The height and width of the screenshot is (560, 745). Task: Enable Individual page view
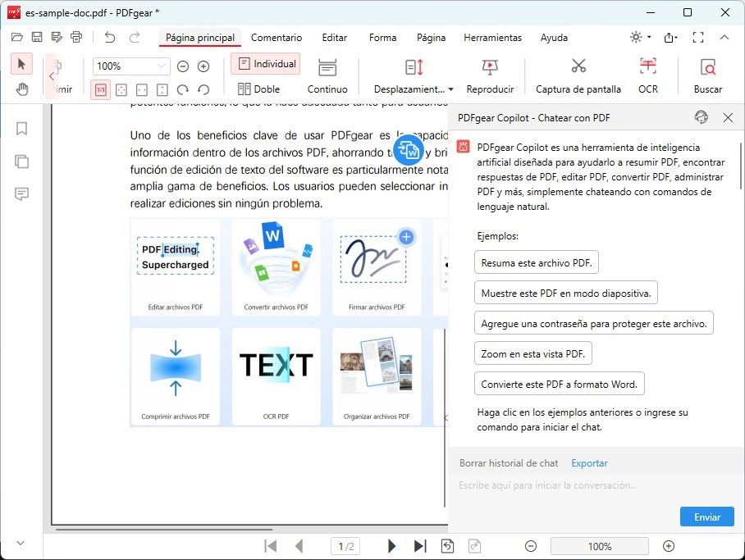[x=267, y=64]
